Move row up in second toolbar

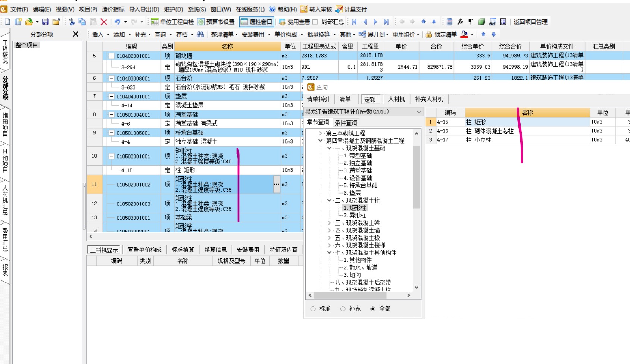[483, 34]
